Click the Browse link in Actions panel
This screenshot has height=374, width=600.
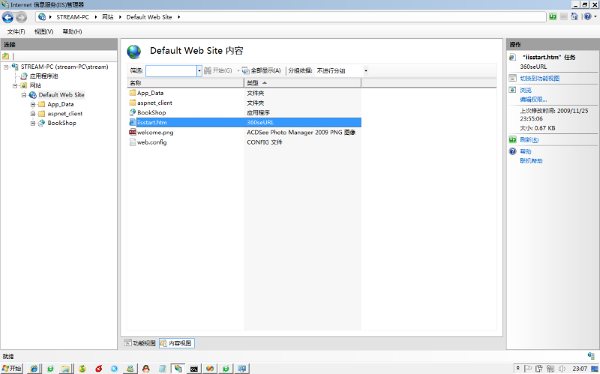526,90
